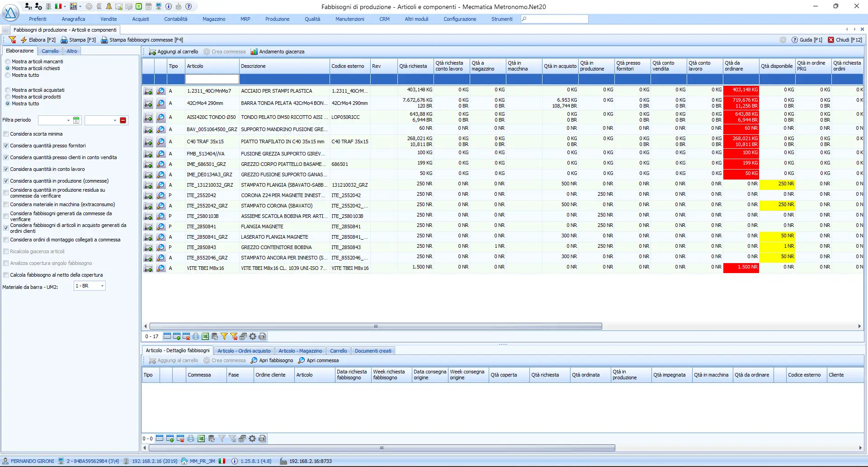Viewport: 868px width, 467px height.
Task: Open the Andamento giacenza chart icon
Action: [x=254, y=52]
